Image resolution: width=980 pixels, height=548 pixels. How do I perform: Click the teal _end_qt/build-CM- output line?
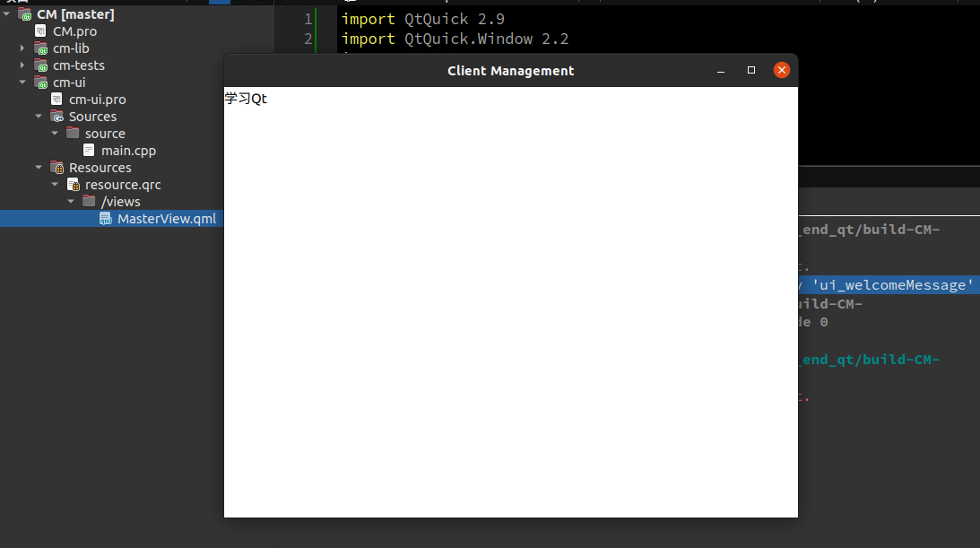pyautogui.click(x=871, y=360)
